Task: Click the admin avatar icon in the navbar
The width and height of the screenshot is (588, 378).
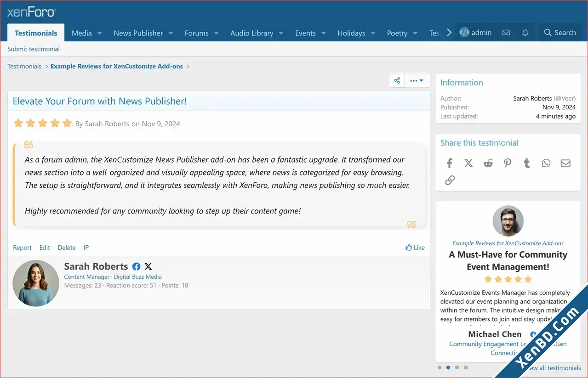Action: 464,33
